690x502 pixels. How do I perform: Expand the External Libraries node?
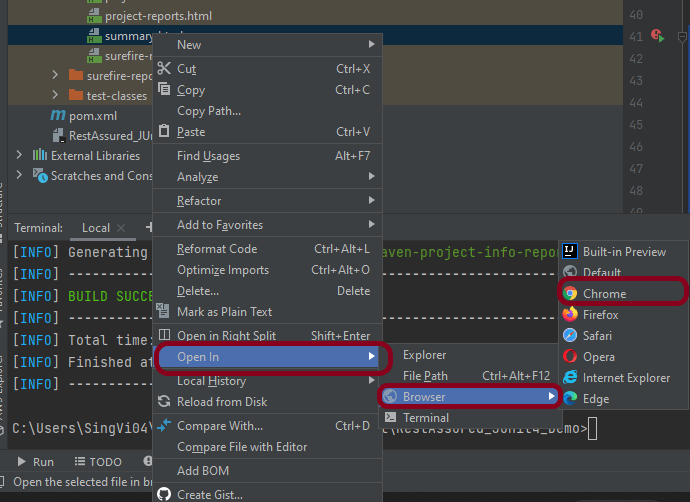[19, 155]
